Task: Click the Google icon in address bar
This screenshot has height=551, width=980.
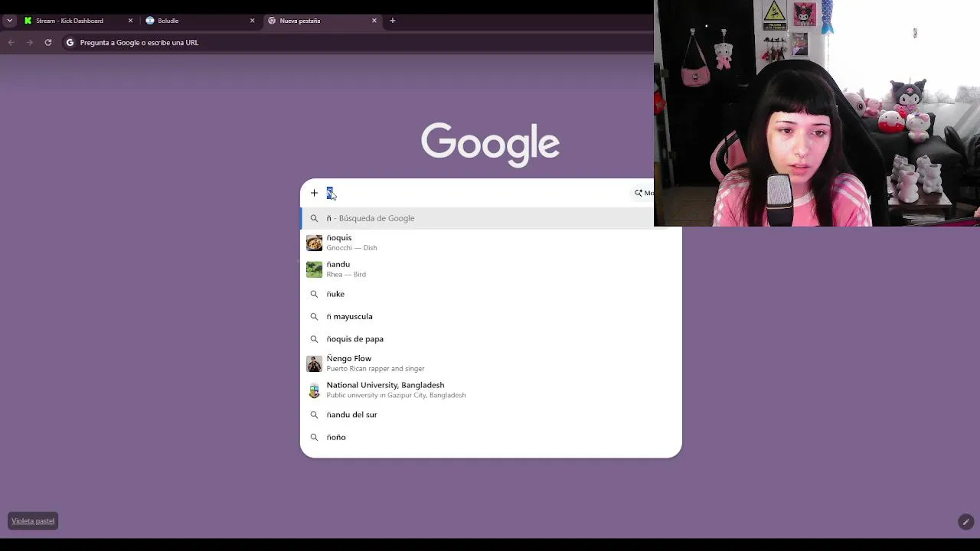Action: [70, 43]
